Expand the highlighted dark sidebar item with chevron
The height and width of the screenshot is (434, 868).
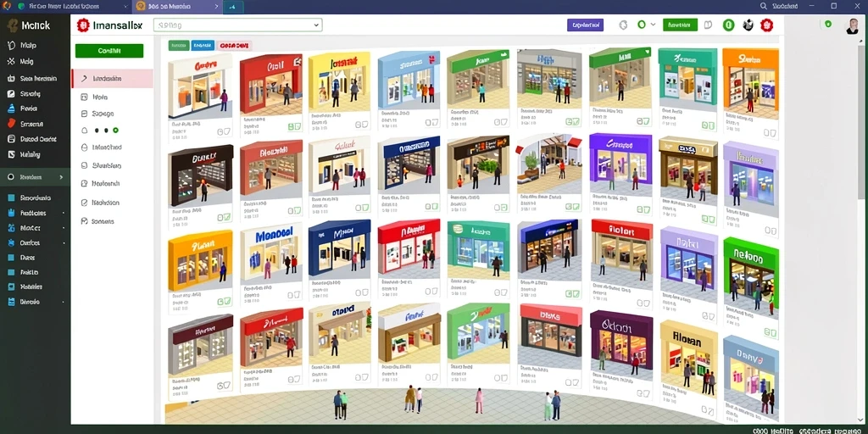(35, 177)
